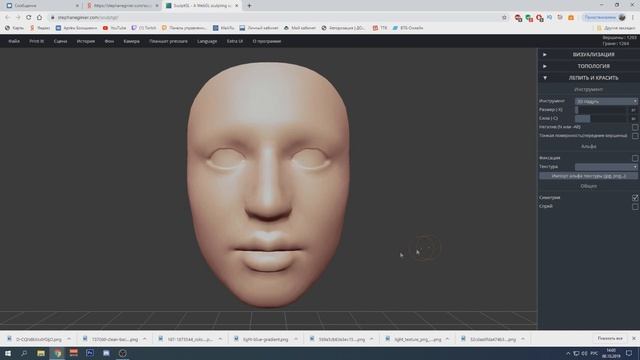This screenshot has height=360, width=640.
Task: Open the Windows Start menu
Action: pos(8,353)
